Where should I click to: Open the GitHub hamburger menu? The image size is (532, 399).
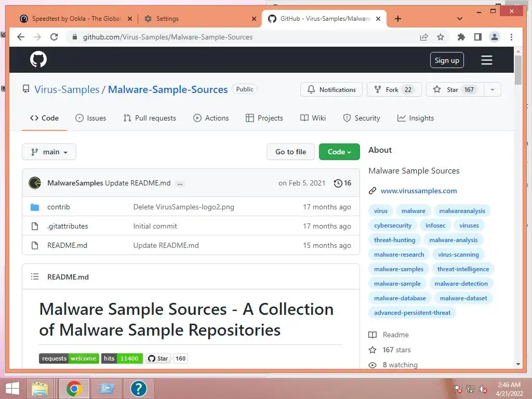[x=486, y=60]
